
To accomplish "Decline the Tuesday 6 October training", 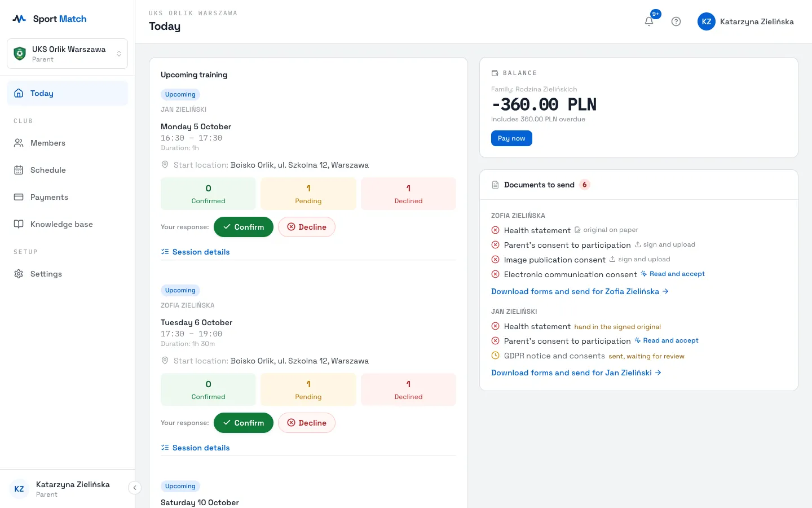I will (307, 423).
